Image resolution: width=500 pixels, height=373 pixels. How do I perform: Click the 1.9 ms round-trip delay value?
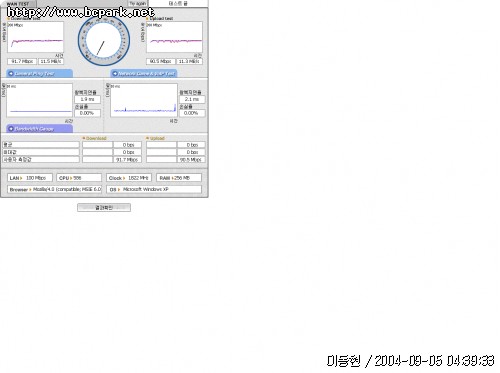[87, 99]
